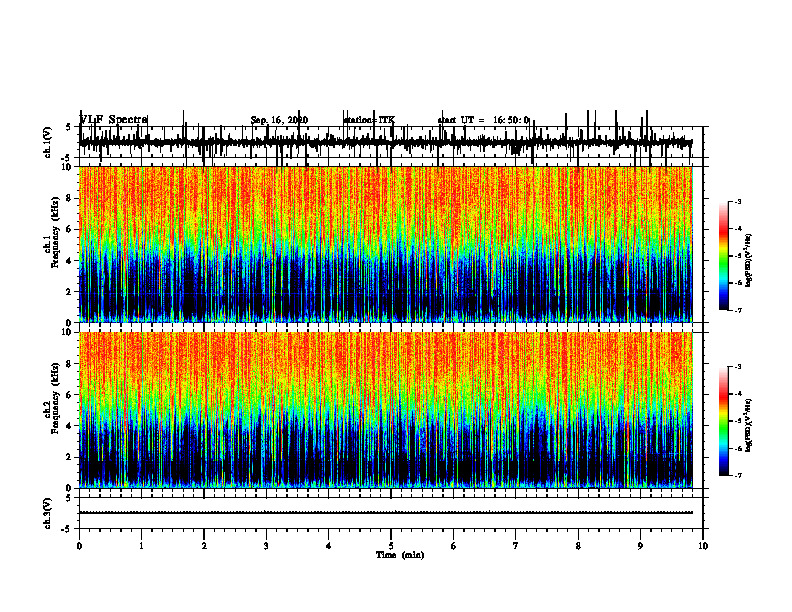Click the "ch.3(V)" axis label

point(48,513)
